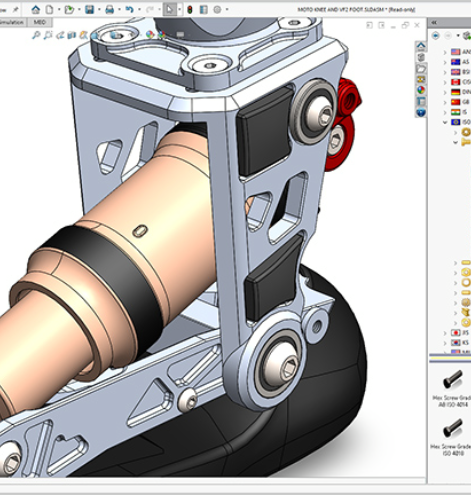Collapse the ISO standard tree node
This screenshot has height=495, width=471.
445,122
